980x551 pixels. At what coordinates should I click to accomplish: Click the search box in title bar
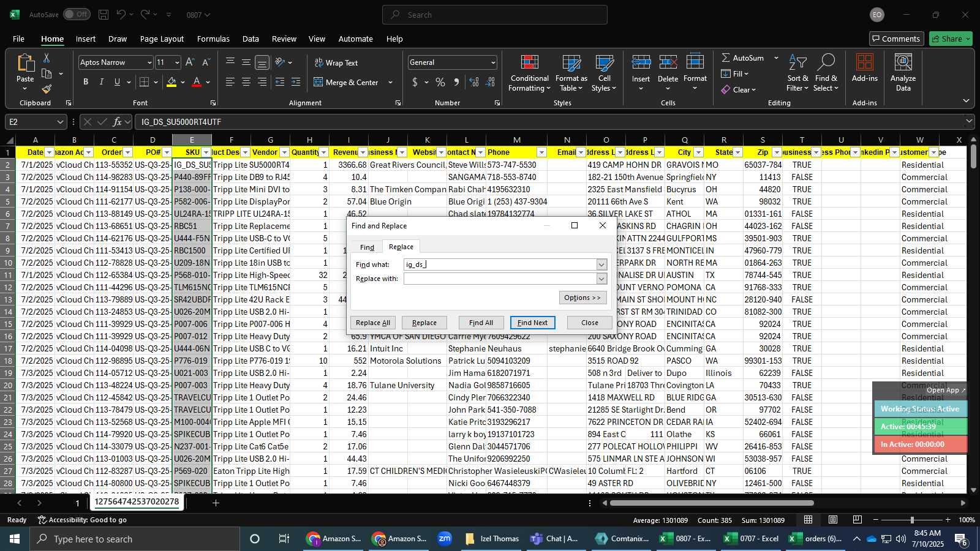pos(495,15)
